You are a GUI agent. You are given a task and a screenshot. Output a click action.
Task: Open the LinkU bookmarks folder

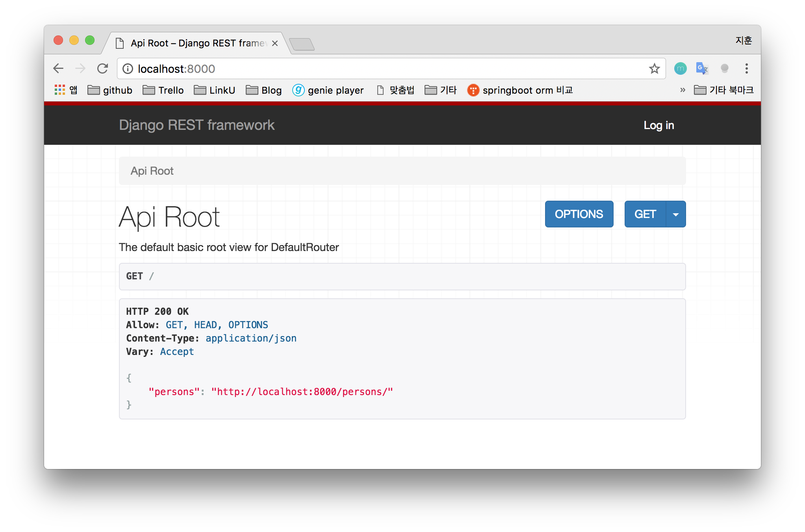click(x=214, y=90)
